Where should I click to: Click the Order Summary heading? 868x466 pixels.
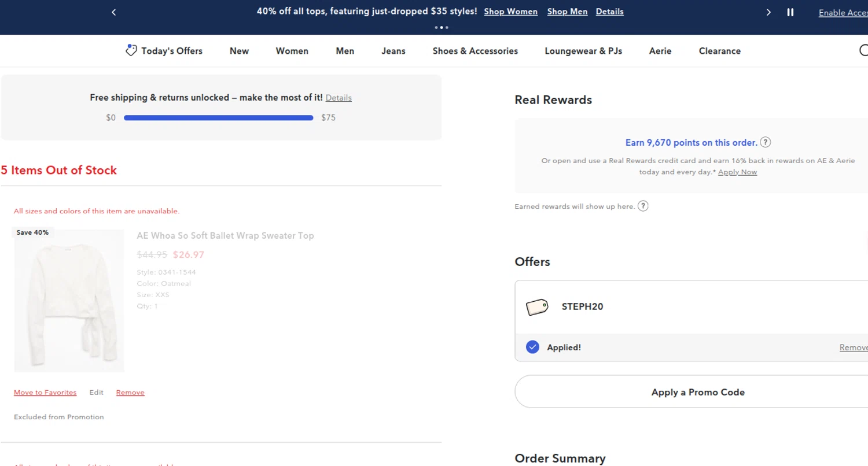pos(560,458)
